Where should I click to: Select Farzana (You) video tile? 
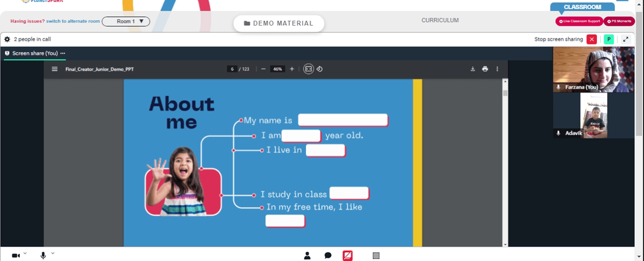[x=594, y=69]
